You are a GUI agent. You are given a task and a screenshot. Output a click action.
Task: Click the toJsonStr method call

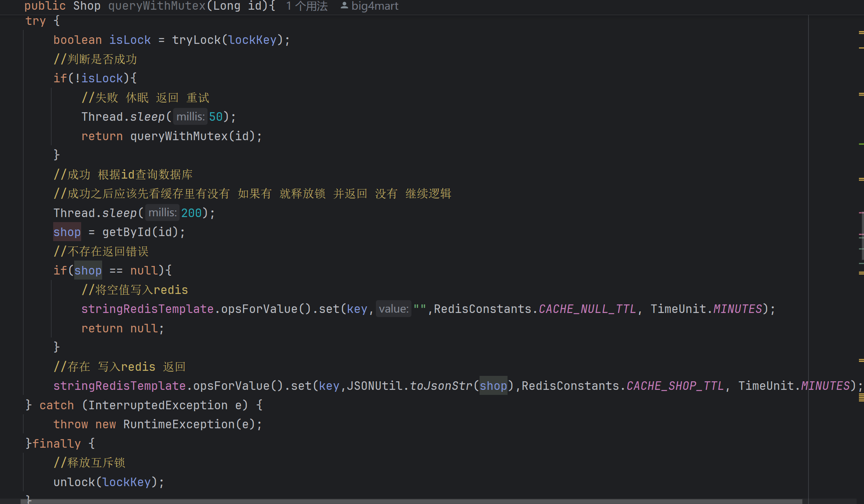tap(441, 386)
